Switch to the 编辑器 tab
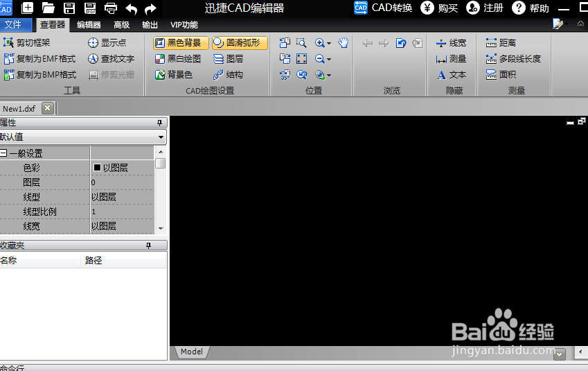This screenshot has height=371, width=588. (x=89, y=25)
